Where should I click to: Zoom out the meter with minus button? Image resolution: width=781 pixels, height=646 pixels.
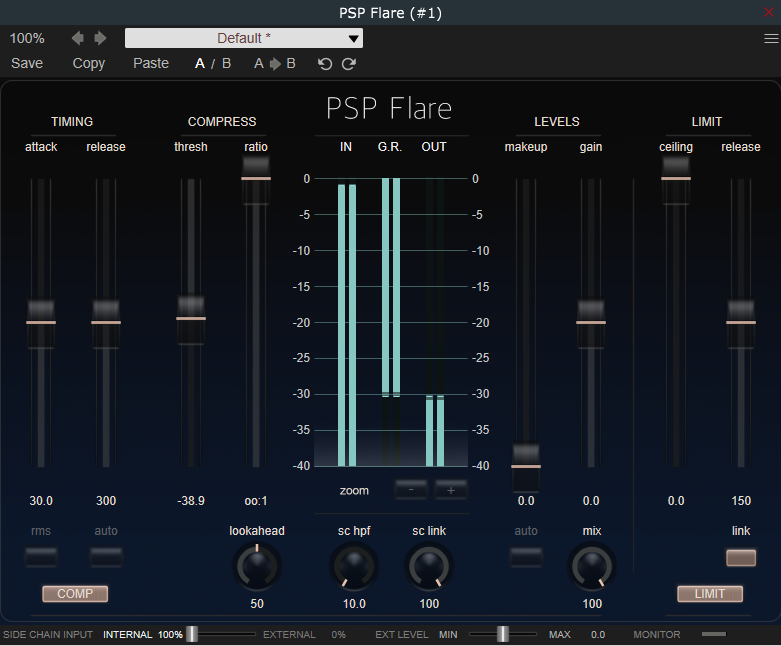pos(411,490)
